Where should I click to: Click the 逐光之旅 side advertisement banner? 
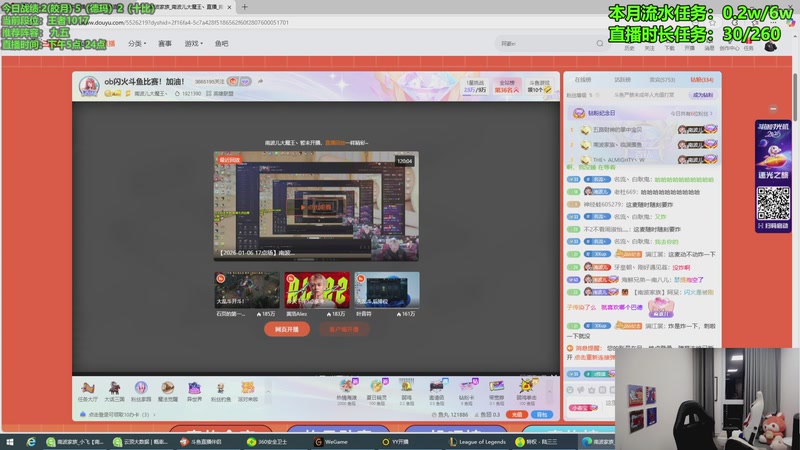(773, 176)
